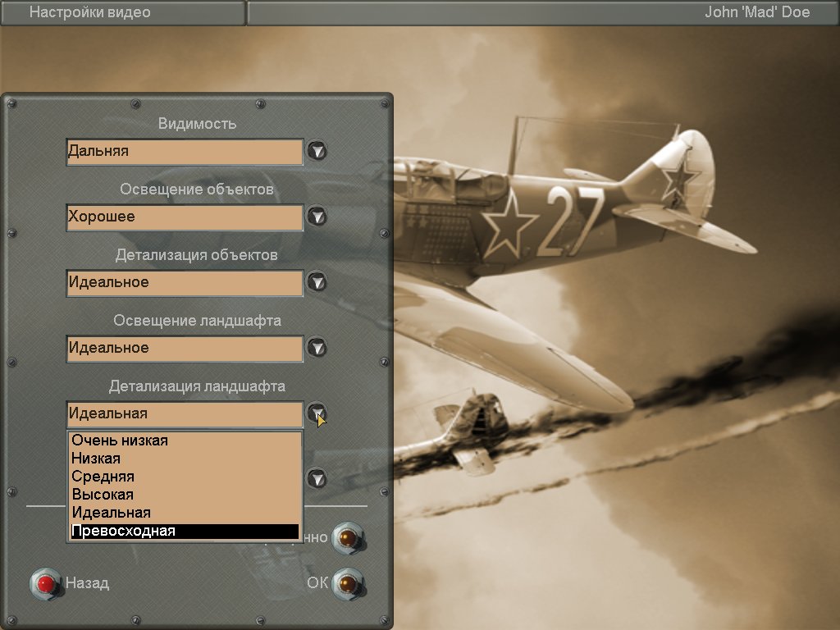
Task: Expand Освещение ландшафта arrow button
Action: 317,348
